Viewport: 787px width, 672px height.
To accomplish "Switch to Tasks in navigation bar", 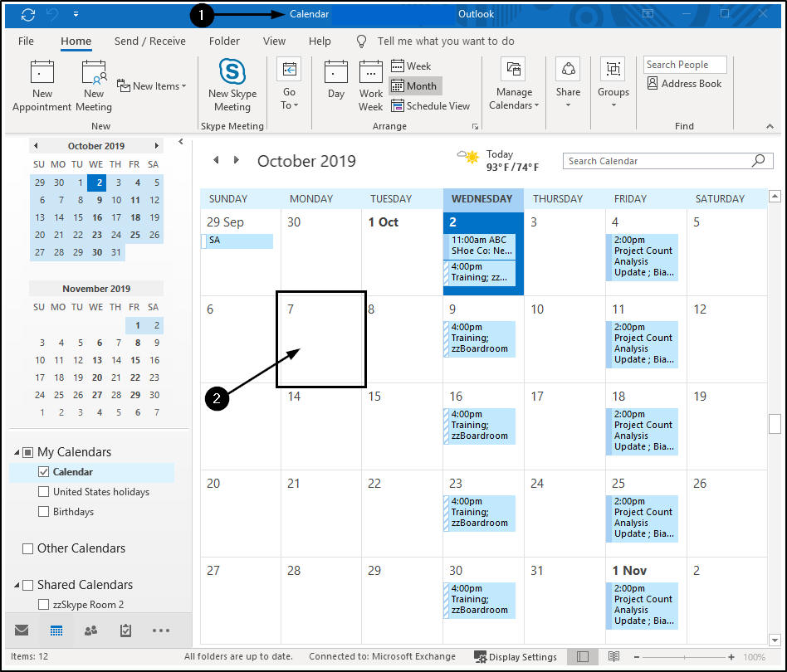I will 125,631.
